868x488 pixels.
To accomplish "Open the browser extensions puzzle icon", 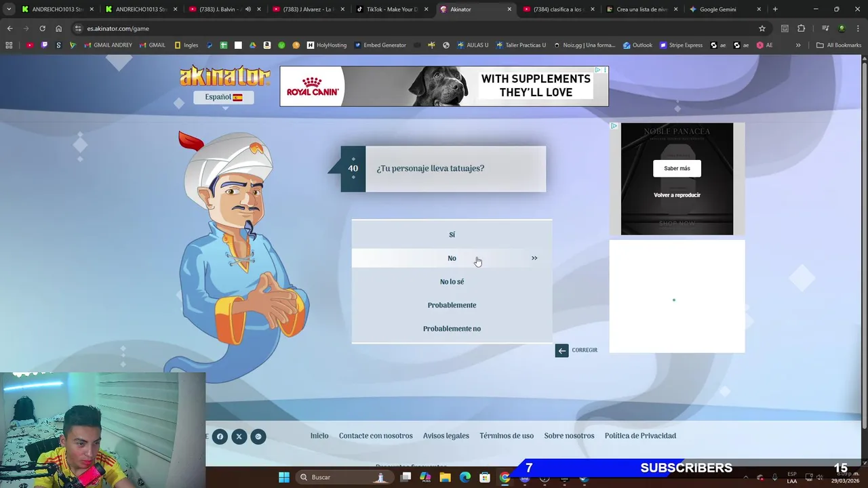I will pos(801,28).
